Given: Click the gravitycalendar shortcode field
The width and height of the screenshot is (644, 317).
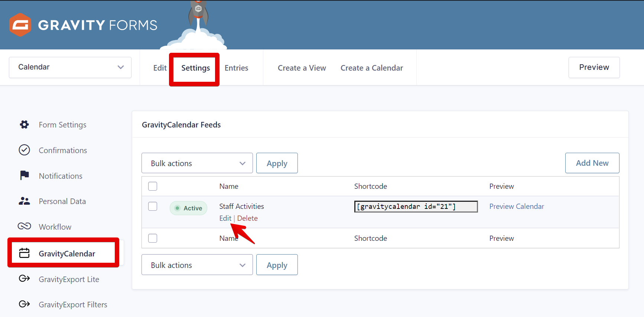Looking at the screenshot, I should pos(416,206).
